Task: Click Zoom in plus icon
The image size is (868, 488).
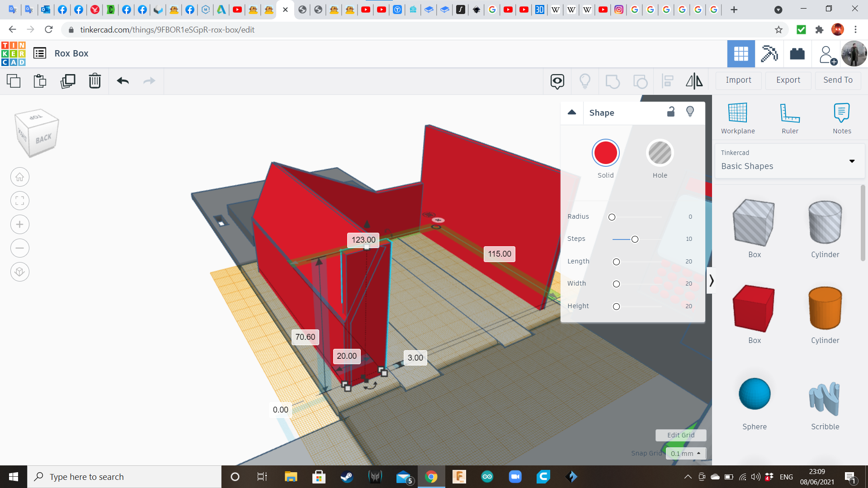Action: pyautogui.click(x=20, y=225)
